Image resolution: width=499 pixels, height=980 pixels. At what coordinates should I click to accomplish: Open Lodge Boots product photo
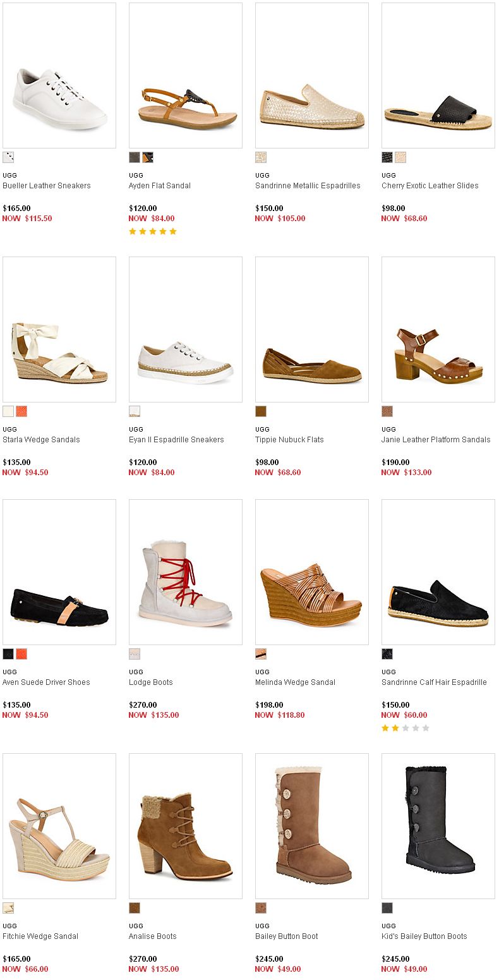186,572
